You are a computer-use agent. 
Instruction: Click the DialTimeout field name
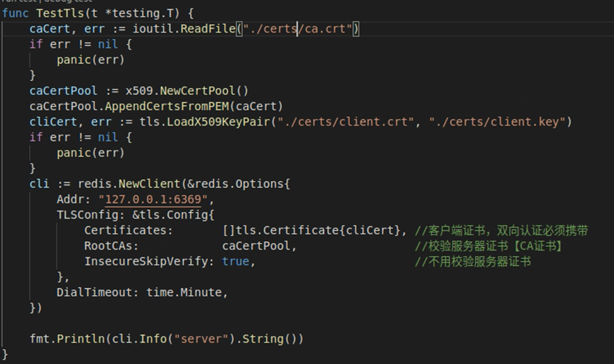94,292
